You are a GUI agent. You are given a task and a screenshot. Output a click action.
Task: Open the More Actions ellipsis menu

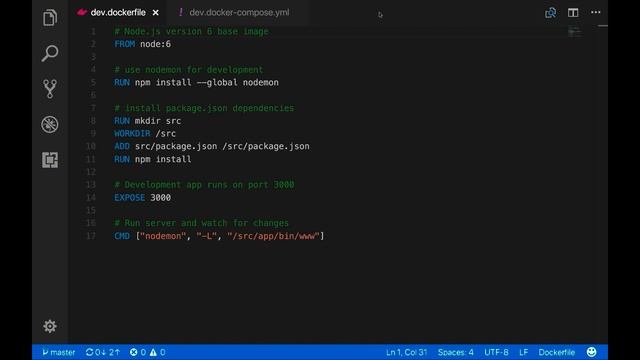[596, 12]
